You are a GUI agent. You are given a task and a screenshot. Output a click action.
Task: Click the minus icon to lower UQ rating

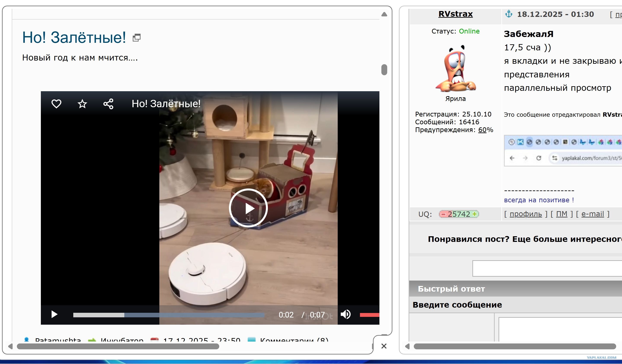click(443, 214)
